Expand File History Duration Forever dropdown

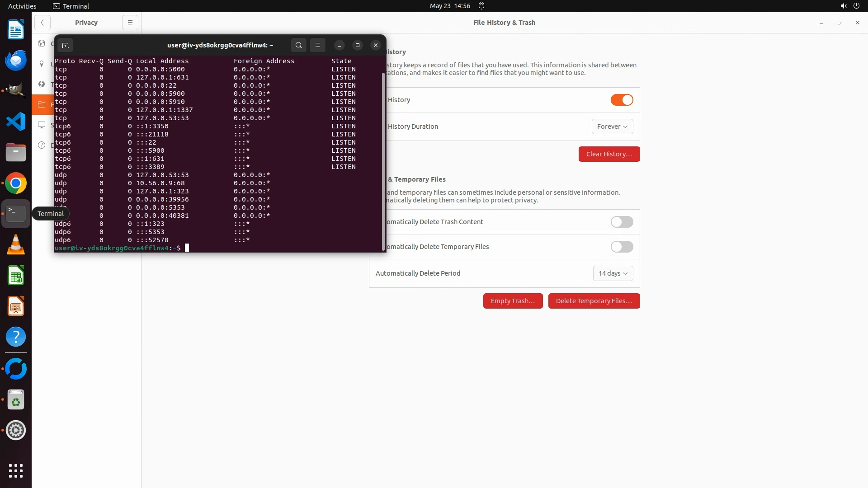click(612, 127)
